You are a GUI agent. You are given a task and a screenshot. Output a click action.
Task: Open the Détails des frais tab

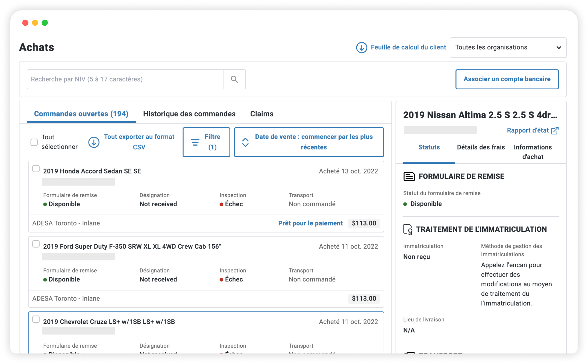481,147
